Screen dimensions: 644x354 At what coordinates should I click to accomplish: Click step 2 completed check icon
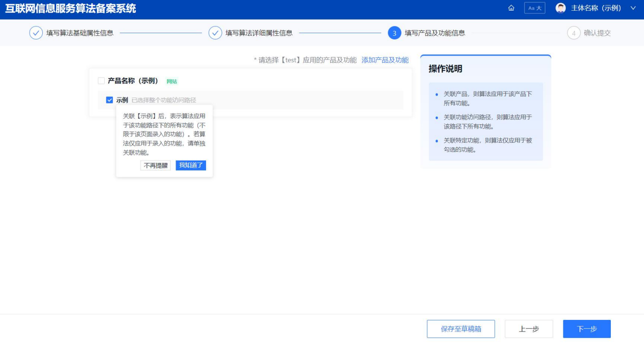[215, 33]
